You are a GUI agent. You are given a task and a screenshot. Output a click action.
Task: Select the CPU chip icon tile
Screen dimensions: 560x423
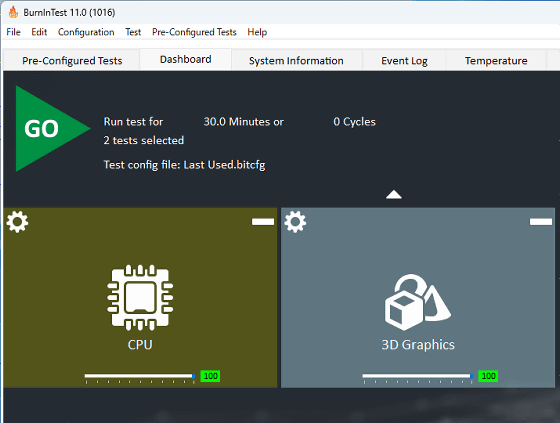pyautogui.click(x=140, y=297)
